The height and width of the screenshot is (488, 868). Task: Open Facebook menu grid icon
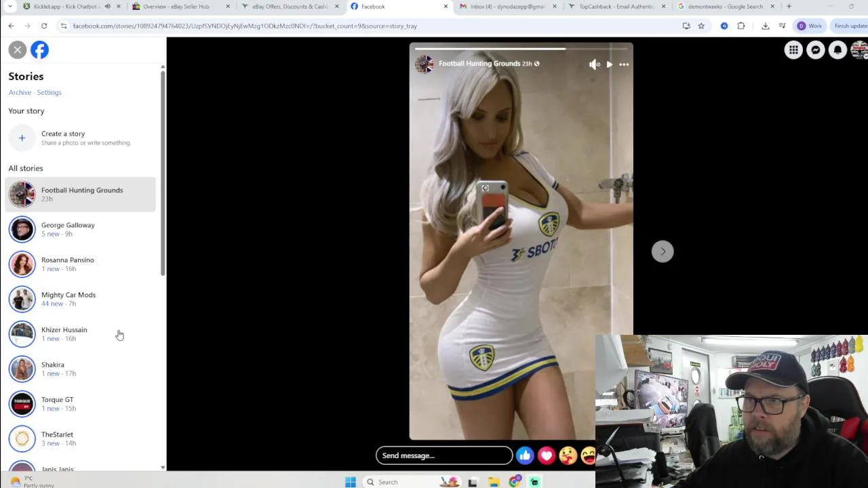point(793,50)
